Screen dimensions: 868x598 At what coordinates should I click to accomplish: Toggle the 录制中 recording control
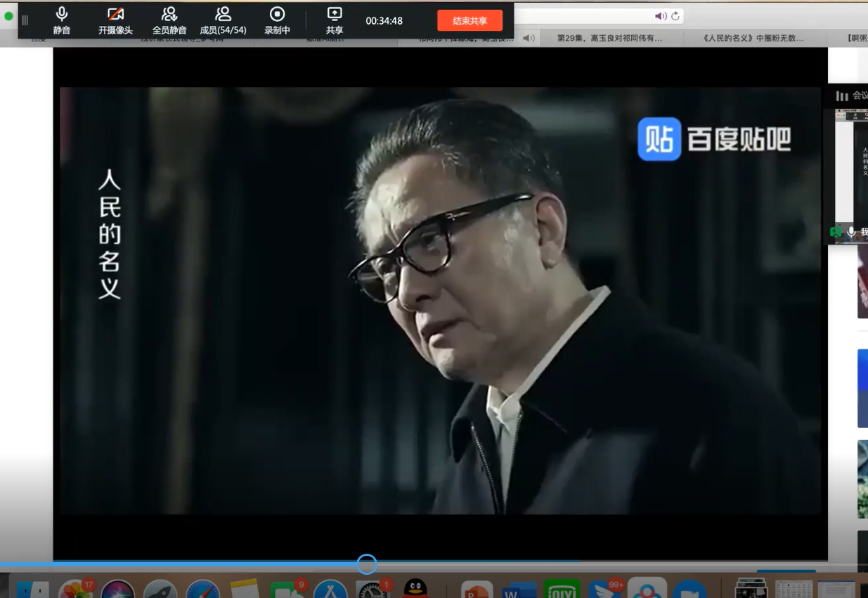(277, 20)
